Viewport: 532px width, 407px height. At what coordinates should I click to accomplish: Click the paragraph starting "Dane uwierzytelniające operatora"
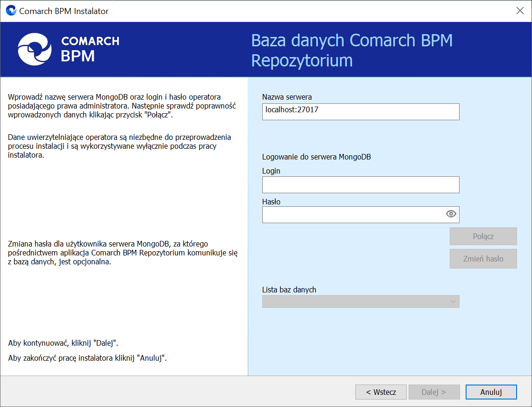coord(119,146)
